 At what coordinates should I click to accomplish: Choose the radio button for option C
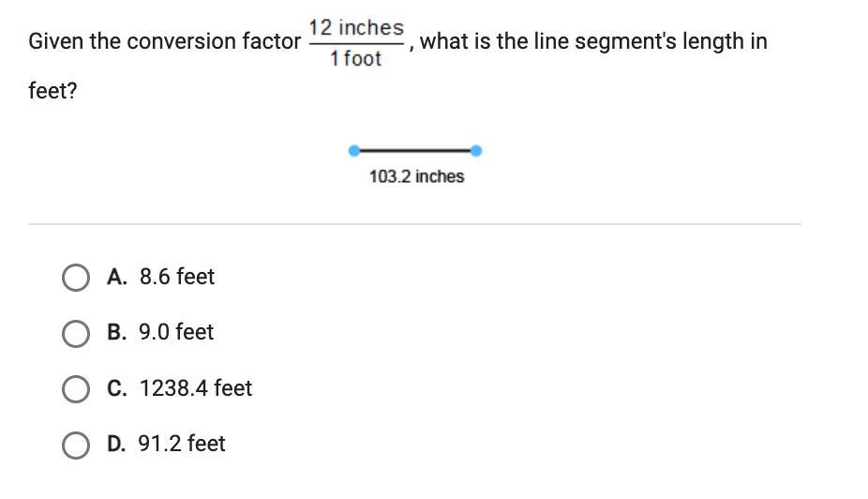[76, 389]
